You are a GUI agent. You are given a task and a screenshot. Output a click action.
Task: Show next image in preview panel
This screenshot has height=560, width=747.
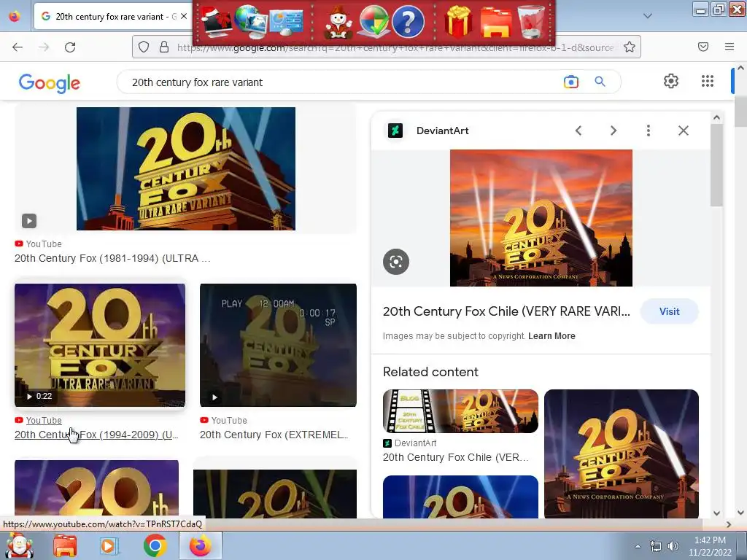click(614, 131)
